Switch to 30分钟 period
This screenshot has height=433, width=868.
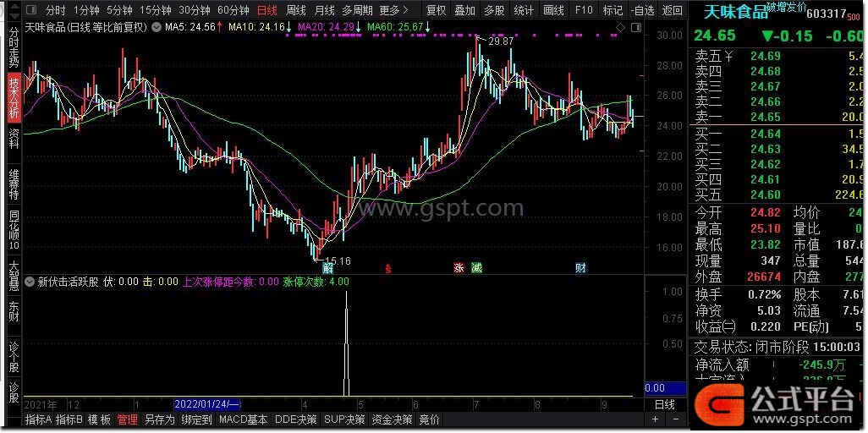click(195, 10)
